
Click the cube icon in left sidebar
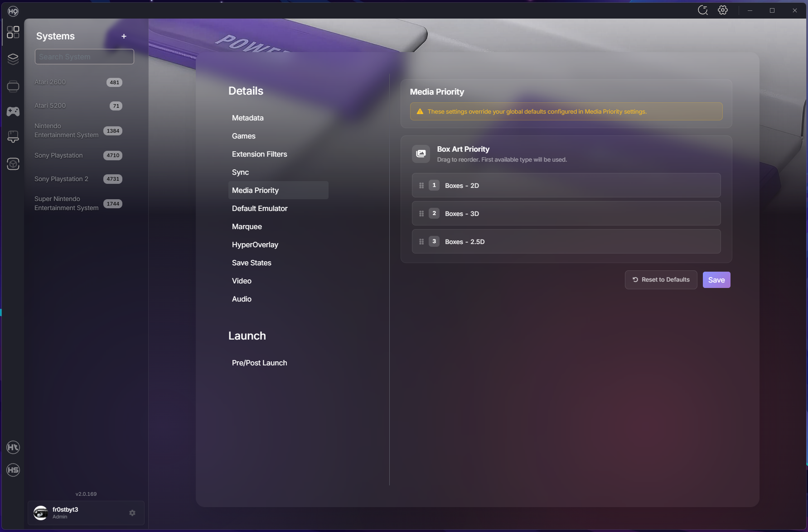tap(13, 164)
